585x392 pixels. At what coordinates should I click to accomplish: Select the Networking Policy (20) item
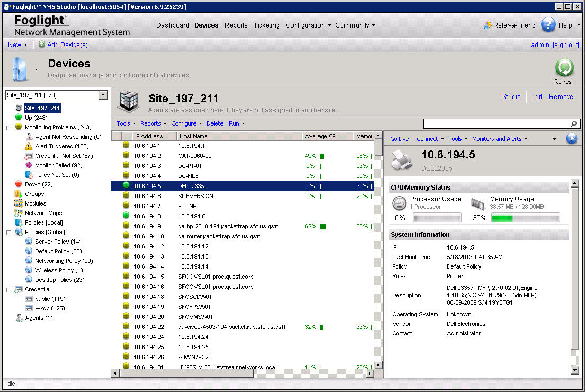click(64, 261)
